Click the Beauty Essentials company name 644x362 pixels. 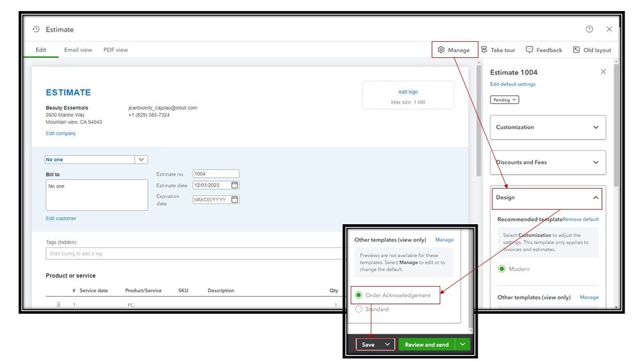coord(67,108)
